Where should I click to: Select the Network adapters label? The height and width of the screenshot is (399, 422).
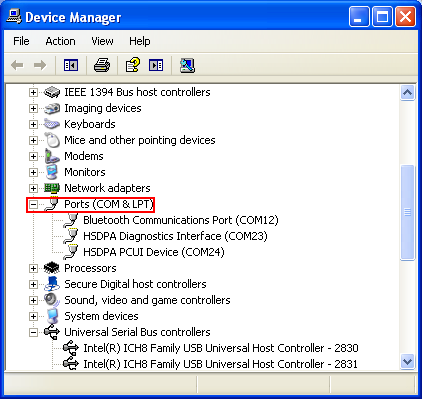click(x=107, y=188)
